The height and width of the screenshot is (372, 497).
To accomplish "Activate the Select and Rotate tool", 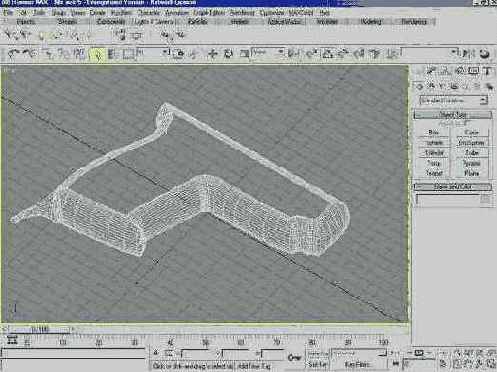I will (228, 54).
